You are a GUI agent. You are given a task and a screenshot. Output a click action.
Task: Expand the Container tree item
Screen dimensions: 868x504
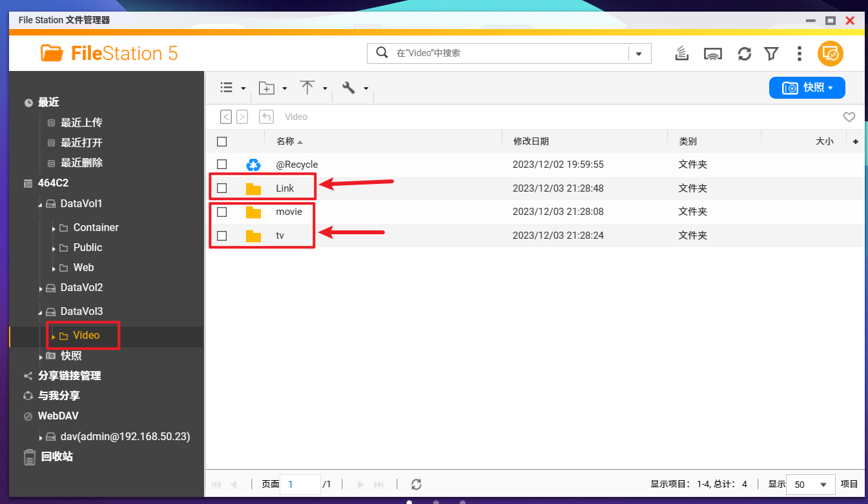tap(54, 227)
